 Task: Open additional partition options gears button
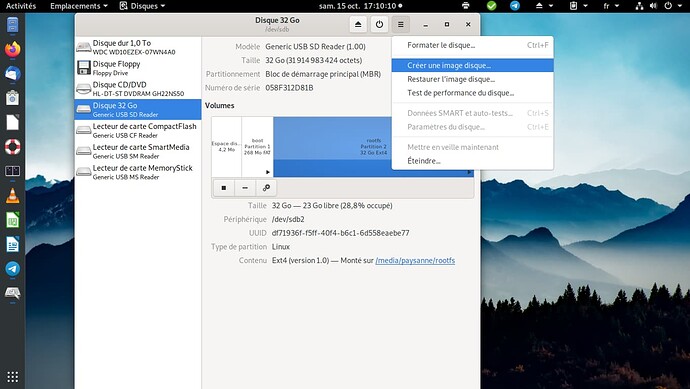click(x=266, y=188)
